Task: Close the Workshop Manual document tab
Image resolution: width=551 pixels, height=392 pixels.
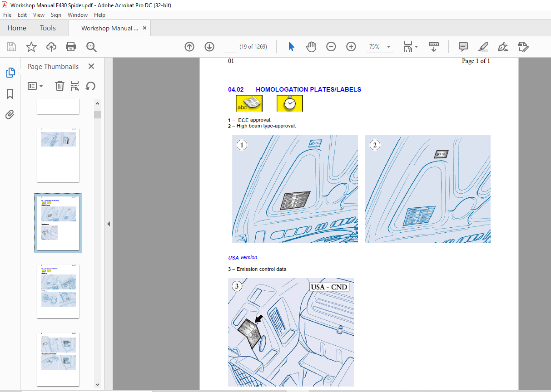Action: [x=145, y=28]
